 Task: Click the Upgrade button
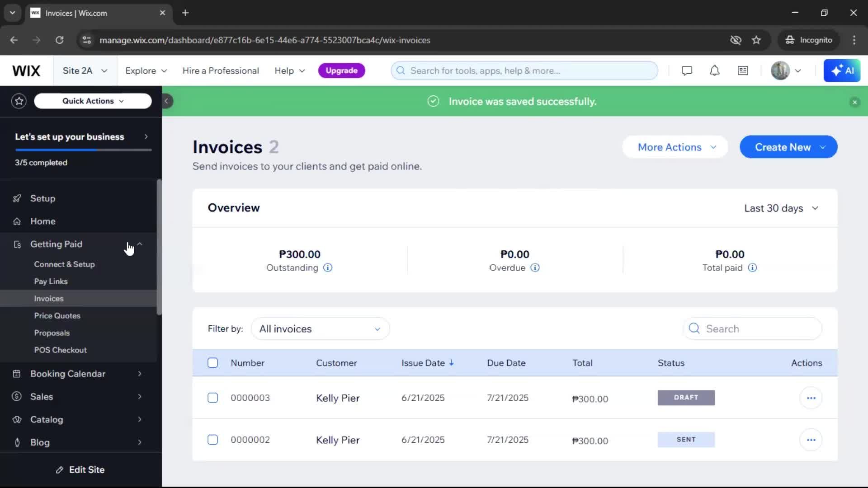coord(341,71)
